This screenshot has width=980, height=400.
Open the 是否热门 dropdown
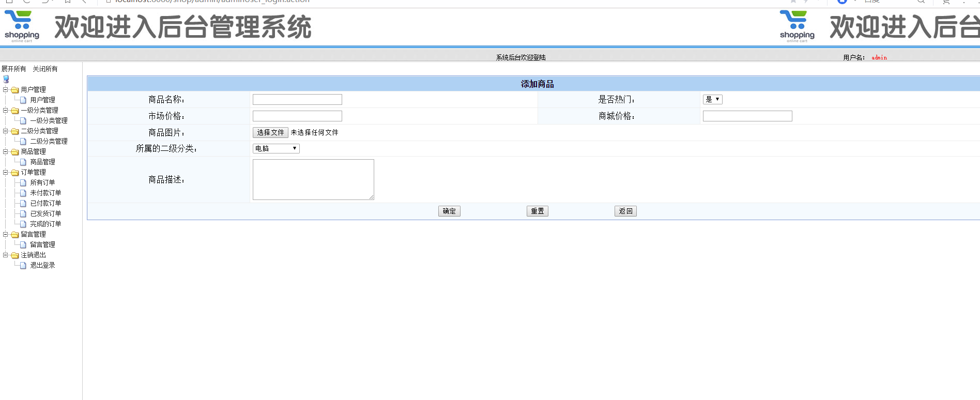pyautogui.click(x=712, y=99)
